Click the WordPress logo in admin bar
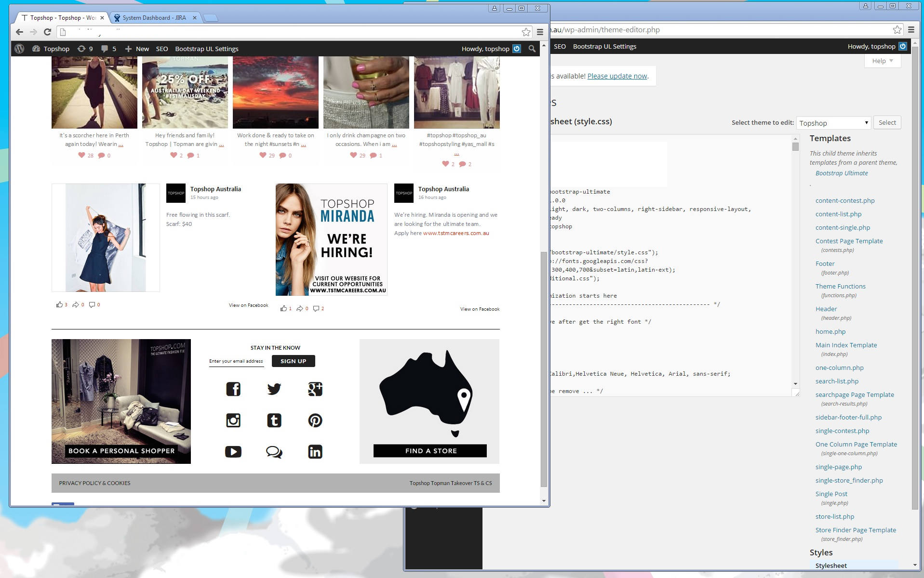The height and width of the screenshot is (578, 924). tap(19, 49)
